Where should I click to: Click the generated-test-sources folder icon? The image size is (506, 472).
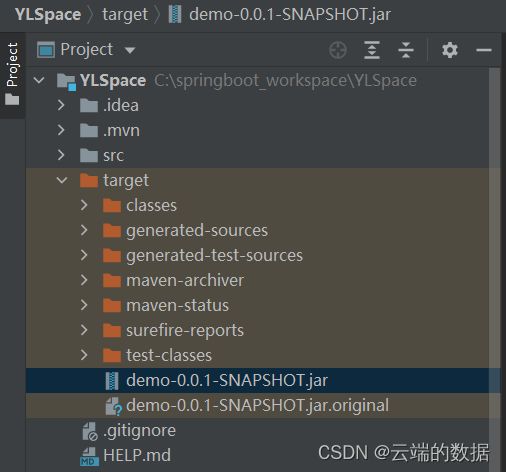tap(112, 255)
